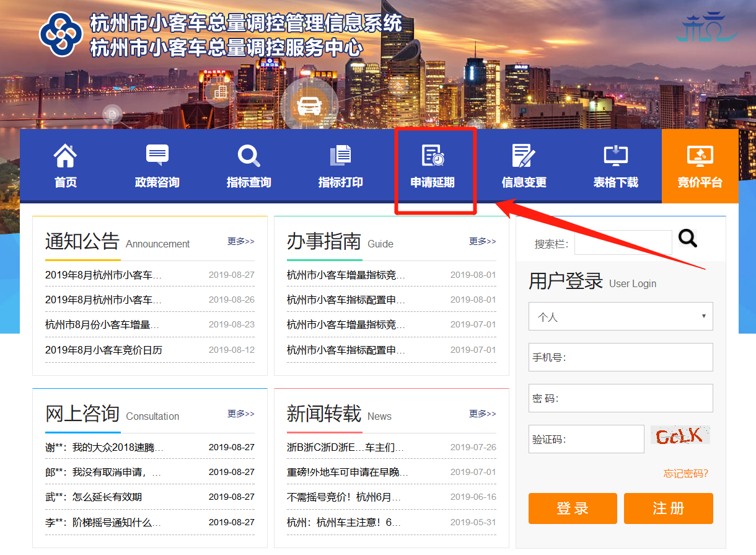
Task: Click the 表格下载 download monitor icon
Action: pos(615,155)
